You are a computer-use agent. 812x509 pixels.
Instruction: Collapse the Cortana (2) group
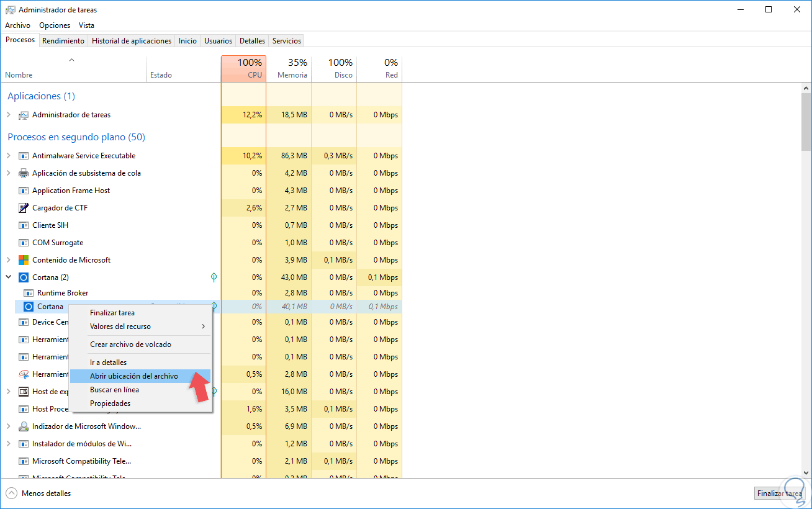tap(9, 277)
